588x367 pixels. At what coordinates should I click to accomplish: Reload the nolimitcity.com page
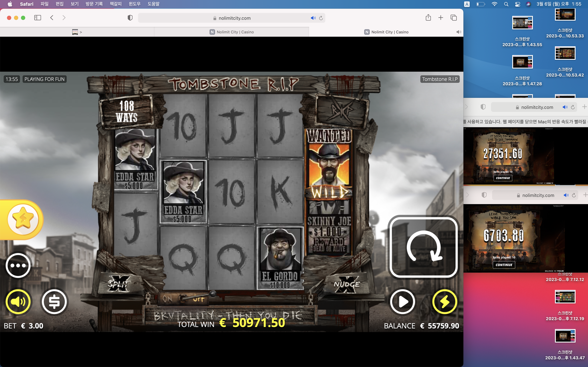[x=321, y=18]
